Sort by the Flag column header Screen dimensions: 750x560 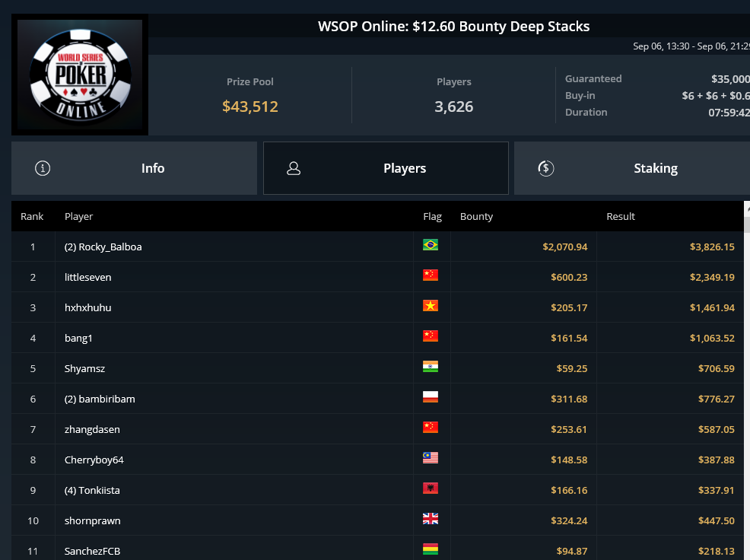pyautogui.click(x=432, y=216)
